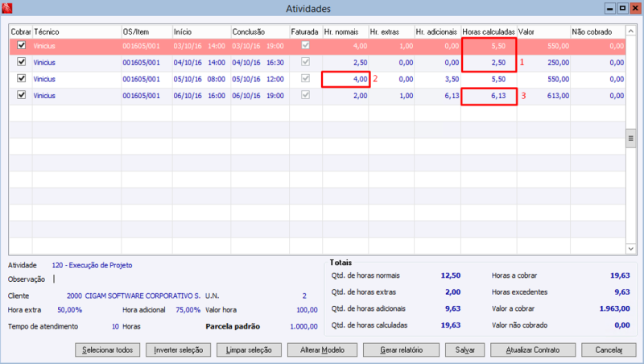Click conclusion time 04/10/16 16:30
This screenshot has width=644, height=364.
click(x=258, y=63)
